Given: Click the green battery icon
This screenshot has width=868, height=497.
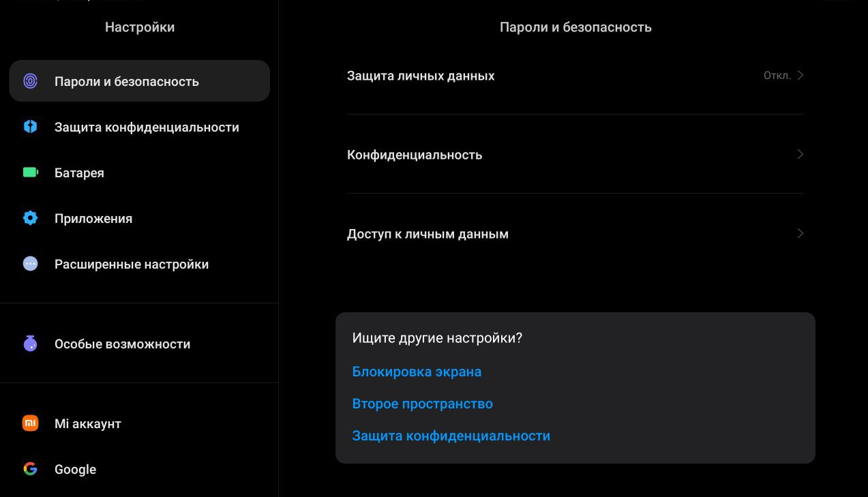Looking at the screenshot, I should [x=31, y=172].
